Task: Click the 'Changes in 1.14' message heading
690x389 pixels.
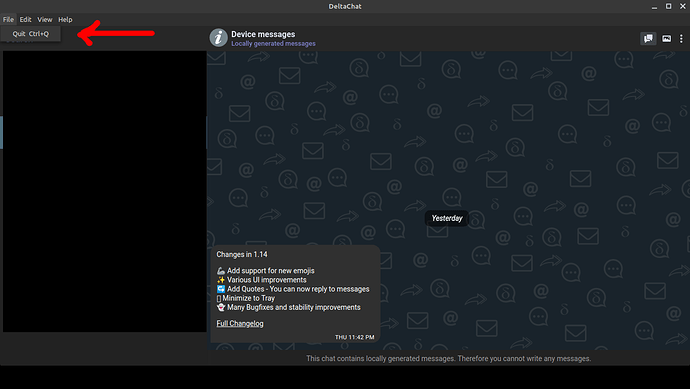Action: (x=242, y=254)
